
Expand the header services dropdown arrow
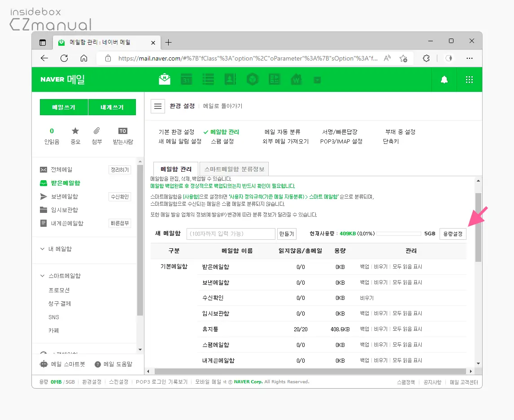point(317,80)
